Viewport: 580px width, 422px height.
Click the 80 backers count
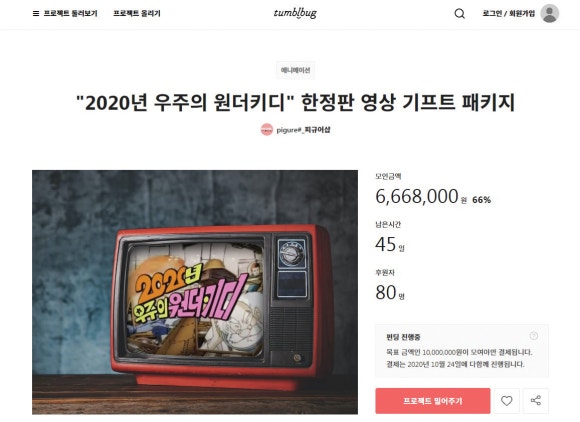click(x=386, y=292)
